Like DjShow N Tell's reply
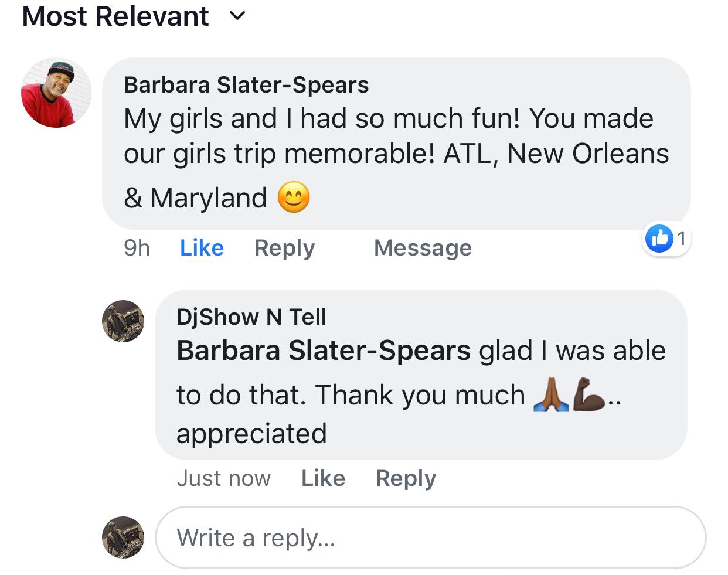Image resolution: width=728 pixels, height=575 pixels. [x=323, y=478]
